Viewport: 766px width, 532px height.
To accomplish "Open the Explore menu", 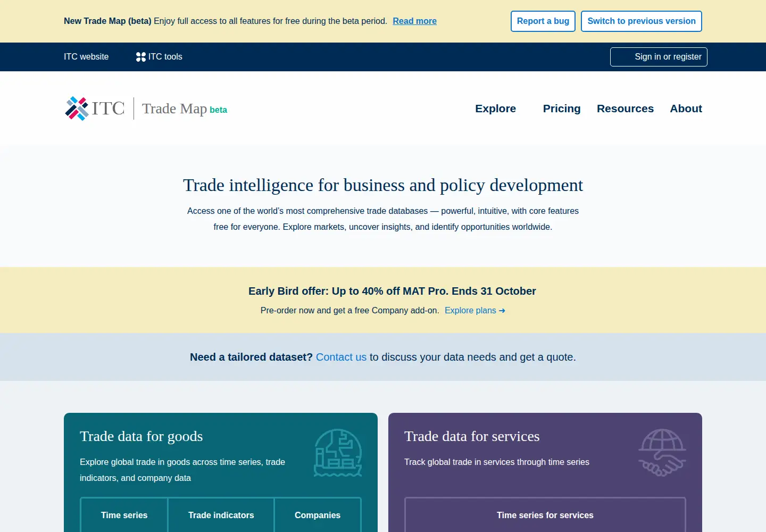I will (x=495, y=109).
